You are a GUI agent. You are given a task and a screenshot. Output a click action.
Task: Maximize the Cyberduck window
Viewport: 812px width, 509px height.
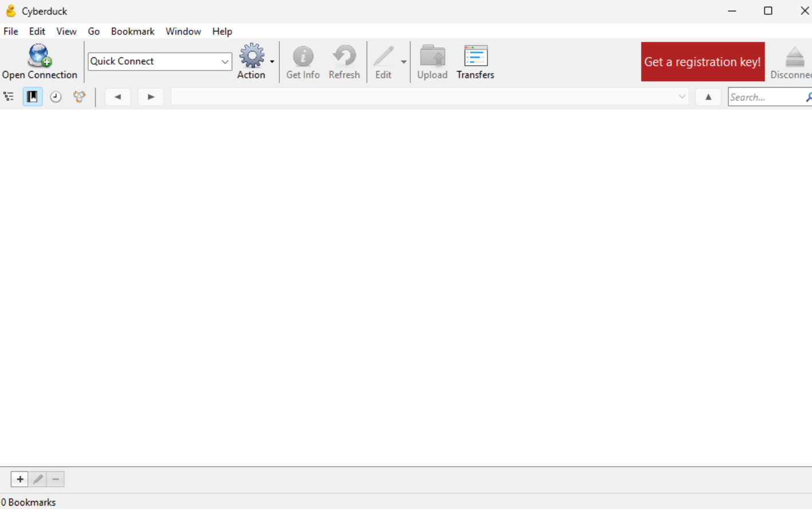click(x=768, y=11)
